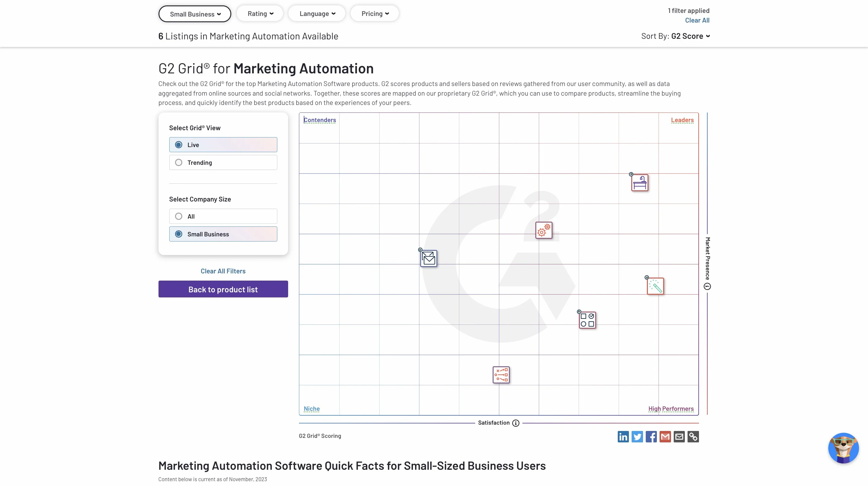This screenshot has width=868, height=486.
Task: Share the grid on Twitter
Action: [x=637, y=437]
